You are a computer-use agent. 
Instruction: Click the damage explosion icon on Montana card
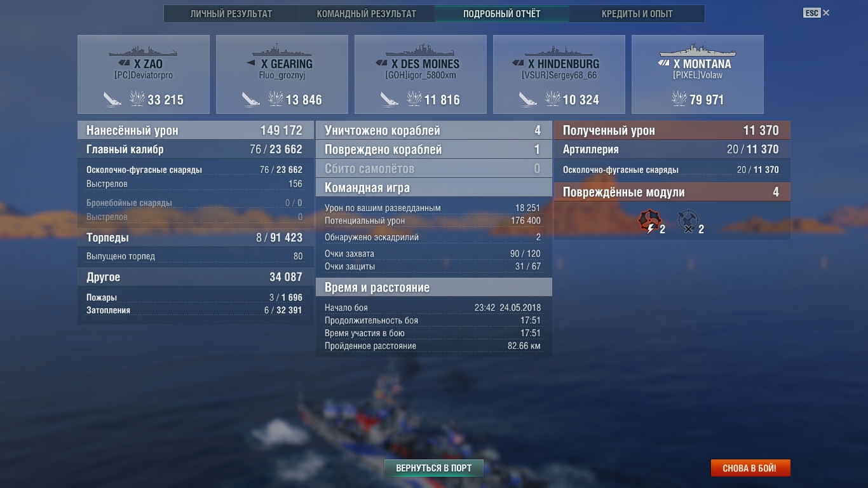click(679, 99)
